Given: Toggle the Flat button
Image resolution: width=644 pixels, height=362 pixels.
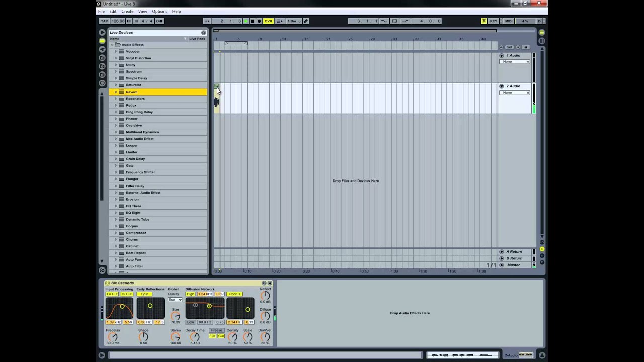Looking at the screenshot, I should (x=212, y=336).
